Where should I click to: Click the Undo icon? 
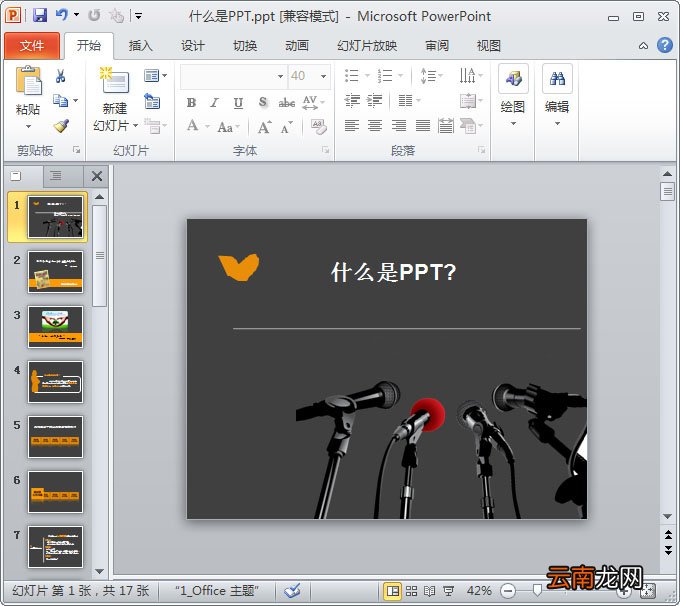[62, 16]
